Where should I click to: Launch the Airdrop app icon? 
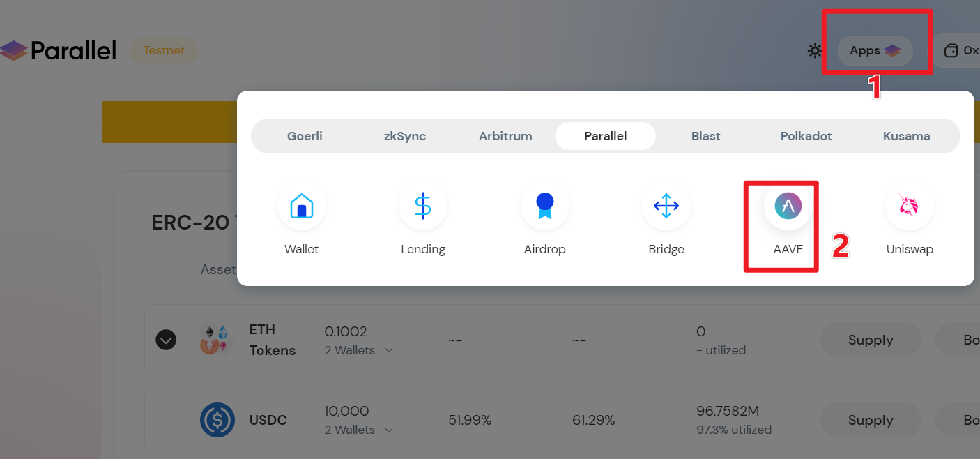[545, 206]
